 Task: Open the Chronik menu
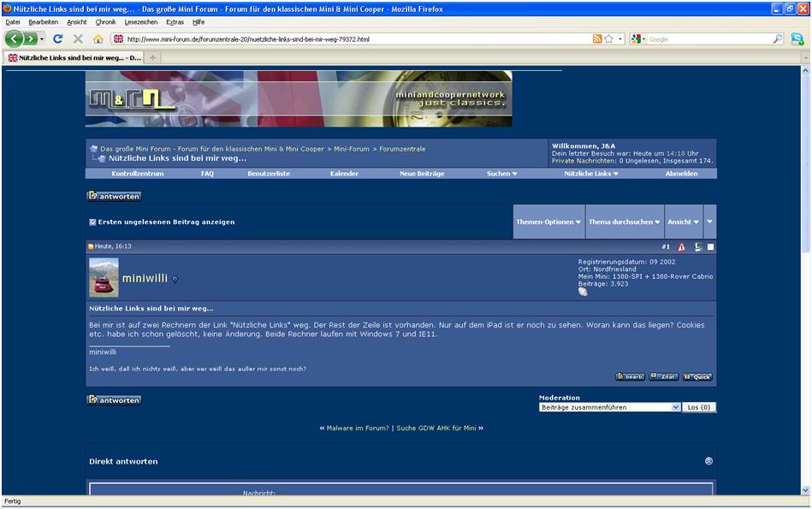coord(105,21)
